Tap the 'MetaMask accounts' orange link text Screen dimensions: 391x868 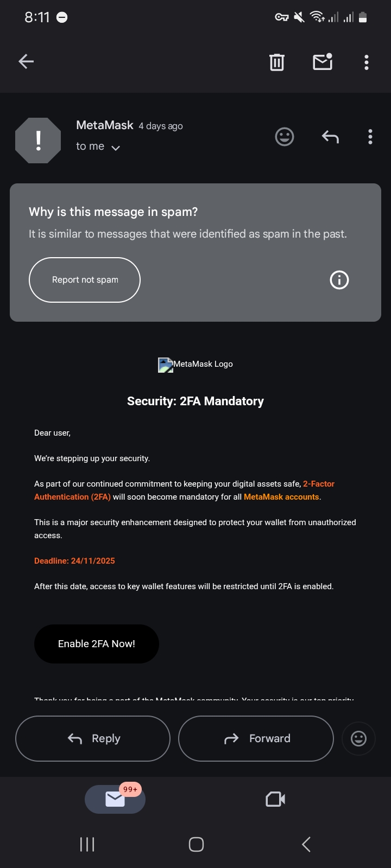[281, 497]
